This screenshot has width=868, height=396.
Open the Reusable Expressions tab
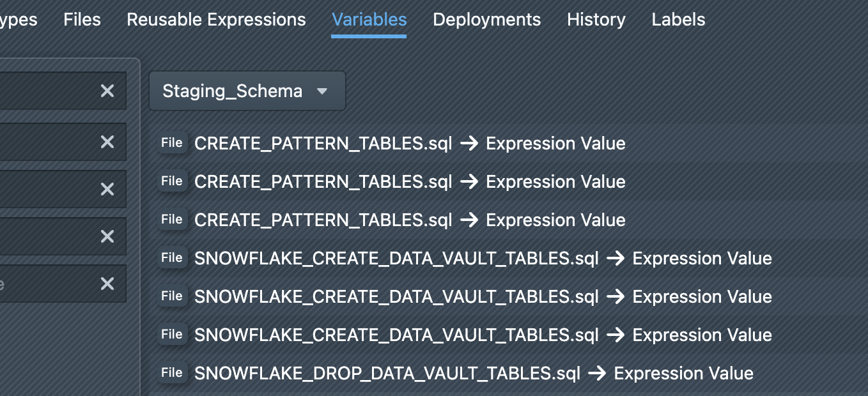(216, 20)
